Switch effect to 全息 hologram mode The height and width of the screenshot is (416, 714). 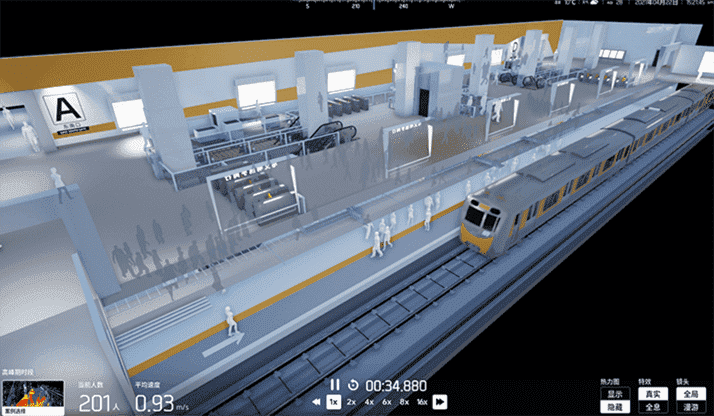click(x=650, y=407)
